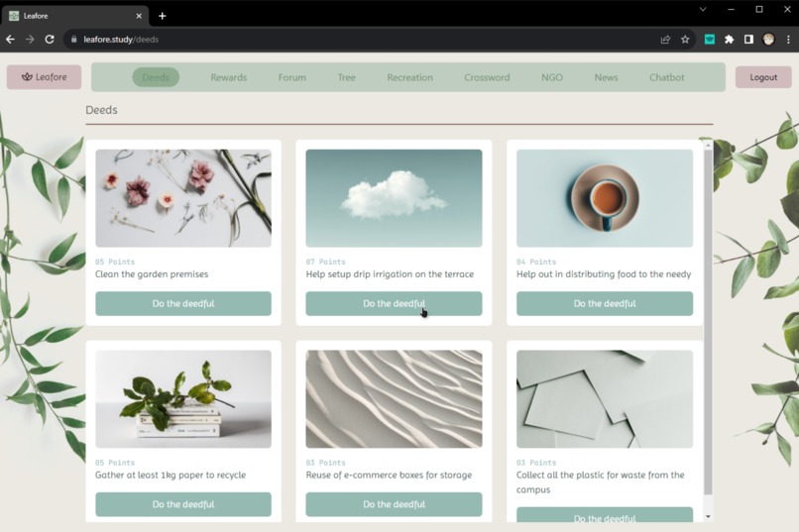Click Do the deedful for plastic waste

pyautogui.click(x=605, y=515)
